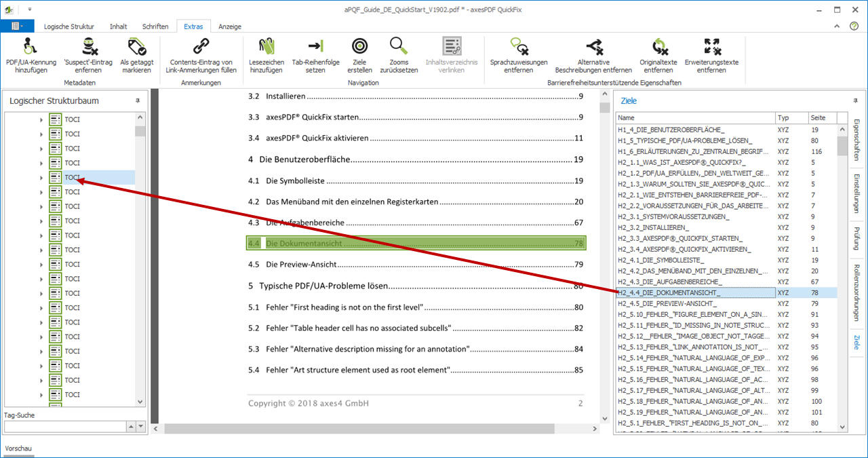Click Ziele erstellen target icon

[x=359, y=46]
